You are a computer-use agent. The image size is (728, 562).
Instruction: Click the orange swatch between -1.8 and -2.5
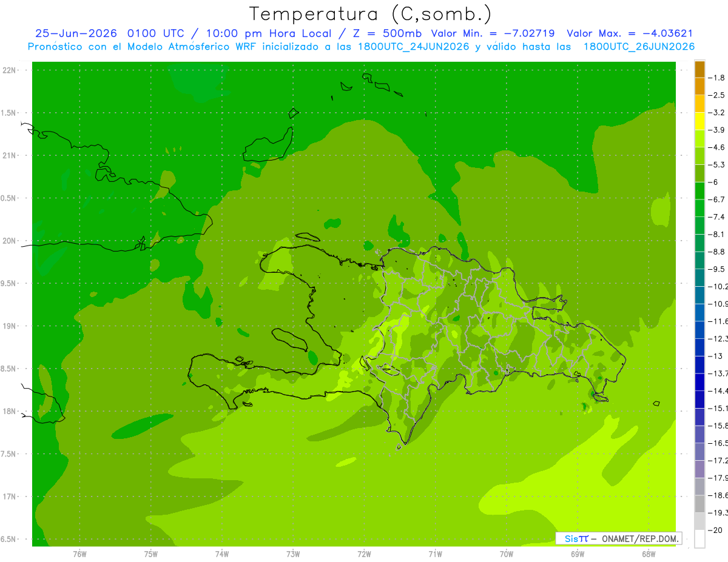tap(699, 87)
